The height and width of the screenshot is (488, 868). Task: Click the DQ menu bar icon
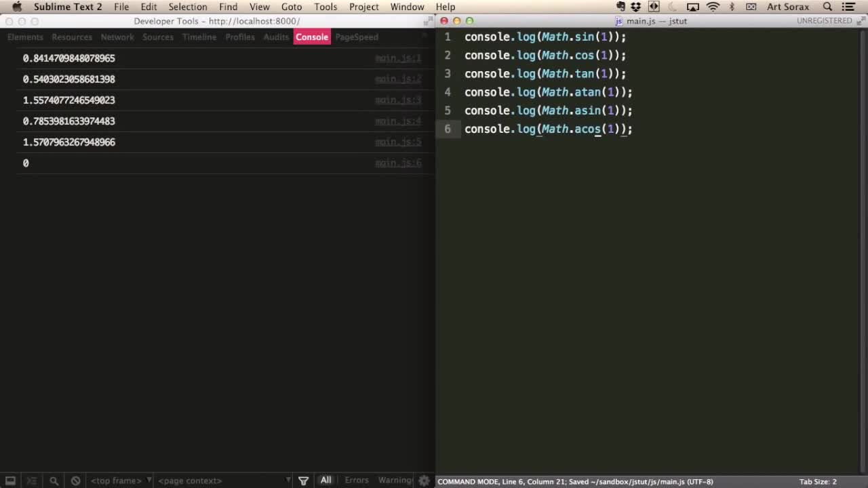click(x=751, y=7)
